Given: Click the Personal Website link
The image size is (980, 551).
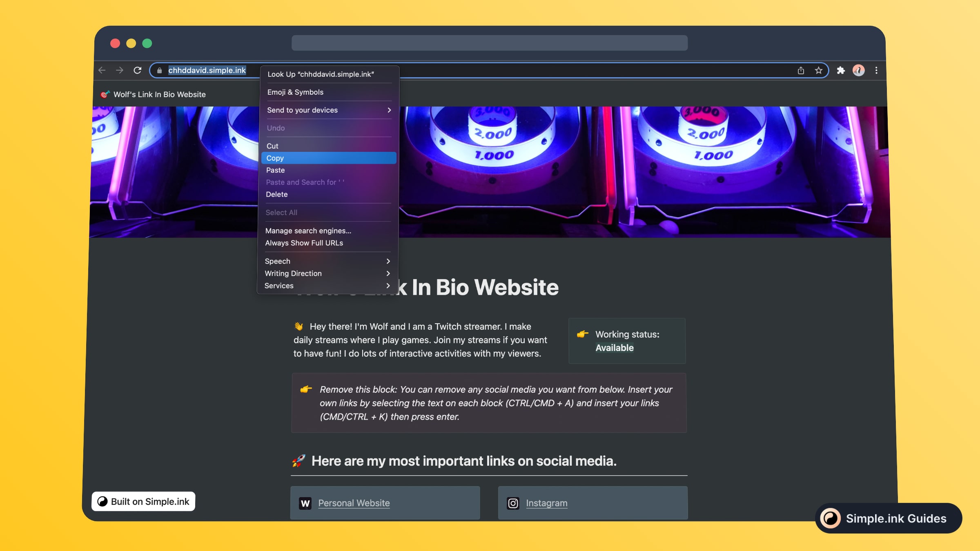Looking at the screenshot, I should click(x=354, y=502).
